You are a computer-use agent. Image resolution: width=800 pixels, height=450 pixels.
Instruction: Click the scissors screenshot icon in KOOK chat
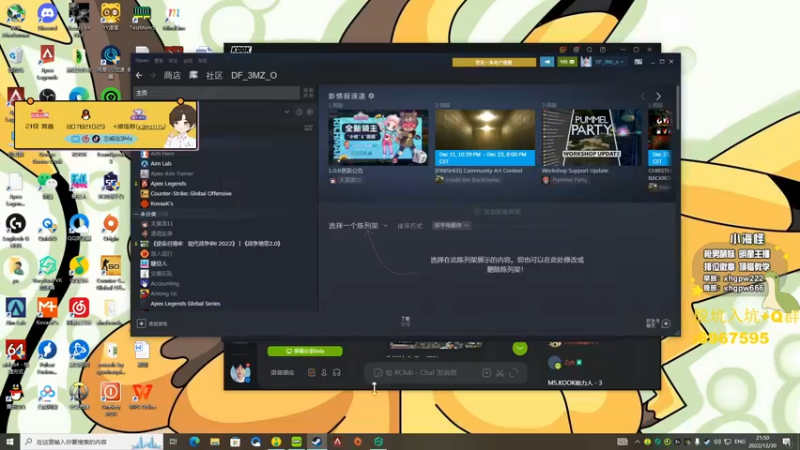tap(500, 373)
